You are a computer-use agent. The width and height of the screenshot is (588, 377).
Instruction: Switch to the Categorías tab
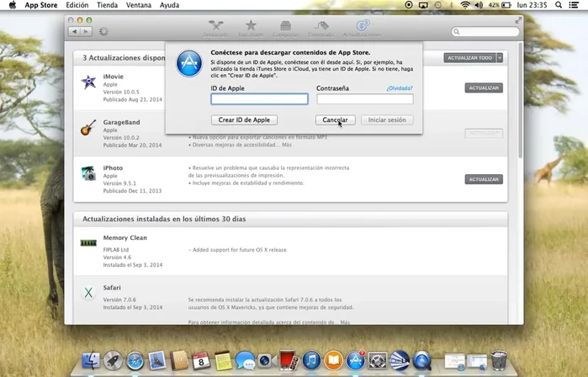286,29
